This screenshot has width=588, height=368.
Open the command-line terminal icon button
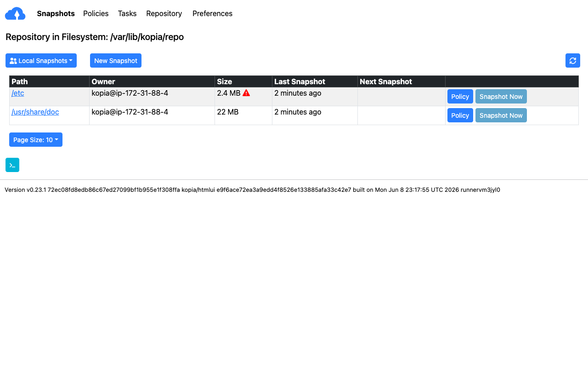pyautogui.click(x=12, y=165)
